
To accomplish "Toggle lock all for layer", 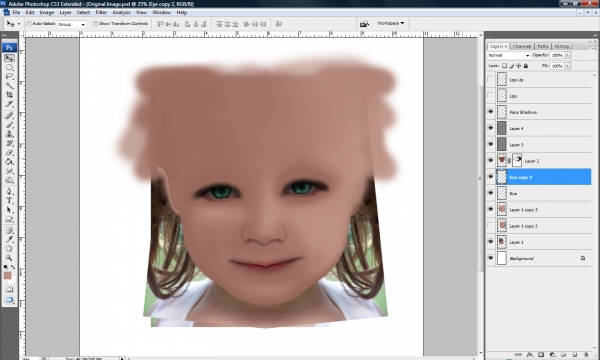I will [526, 66].
